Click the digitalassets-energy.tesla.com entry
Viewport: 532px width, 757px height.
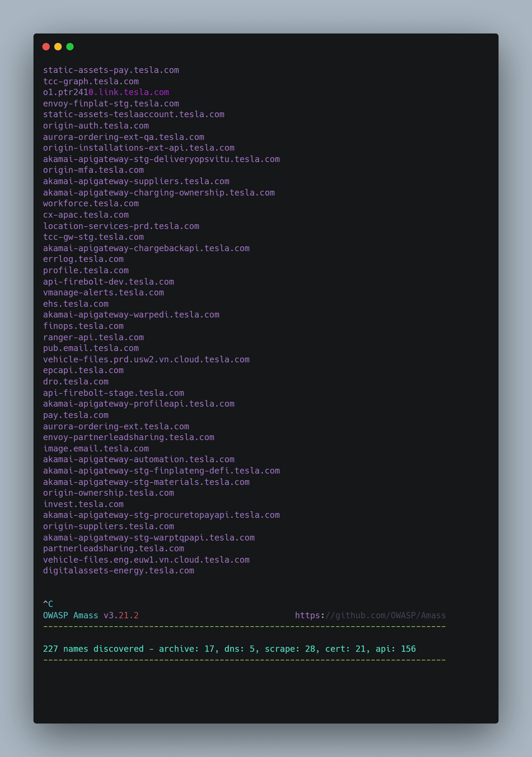click(119, 571)
